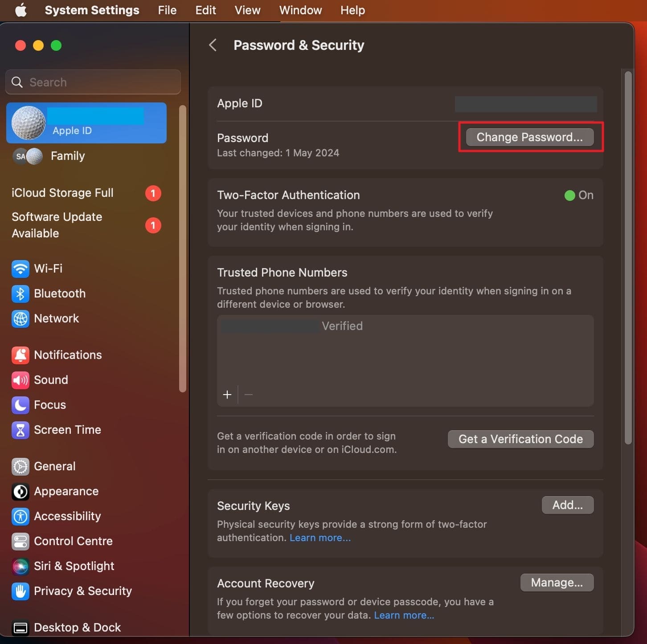
Task: Open Learn more link under Account Recovery
Action: tap(404, 615)
